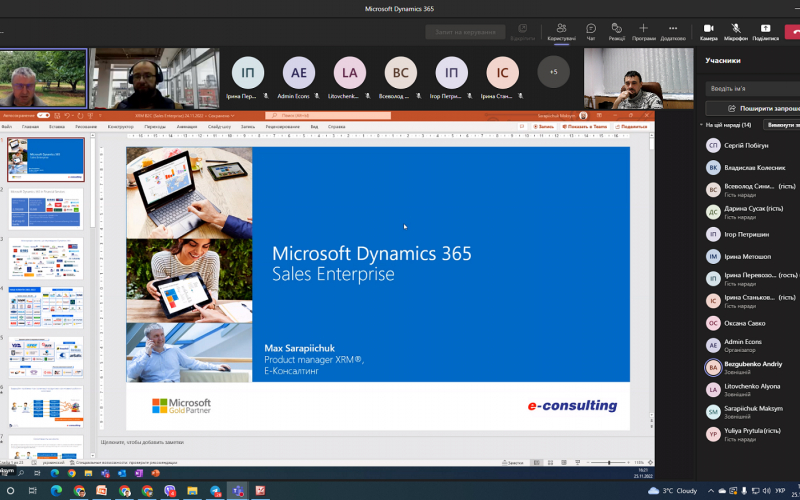Click the Введіть ім'я search field
The height and width of the screenshot is (500, 800).
click(753, 88)
